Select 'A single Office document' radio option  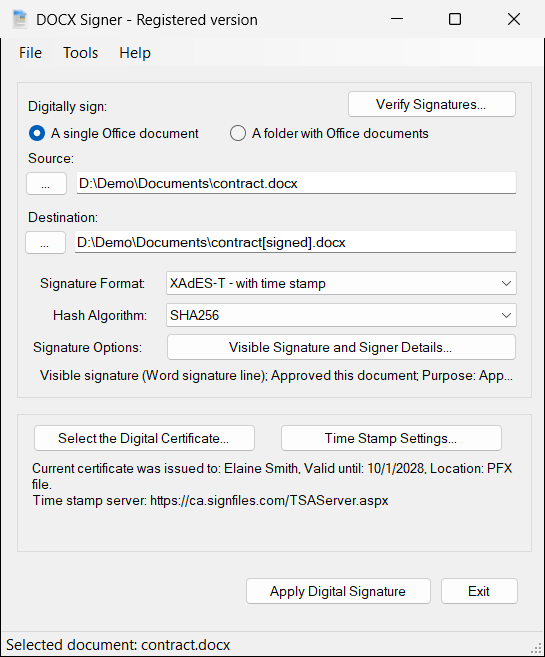coord(114,133)
